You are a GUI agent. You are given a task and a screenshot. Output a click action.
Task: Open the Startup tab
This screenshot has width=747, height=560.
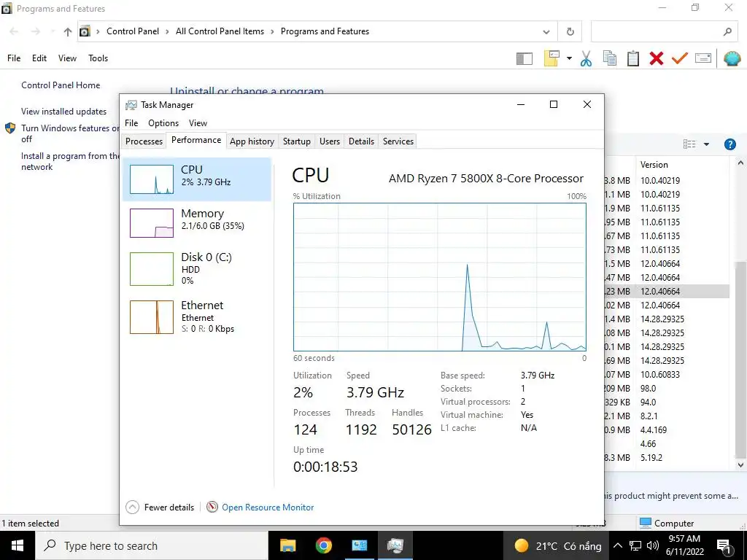pos(296,141)
